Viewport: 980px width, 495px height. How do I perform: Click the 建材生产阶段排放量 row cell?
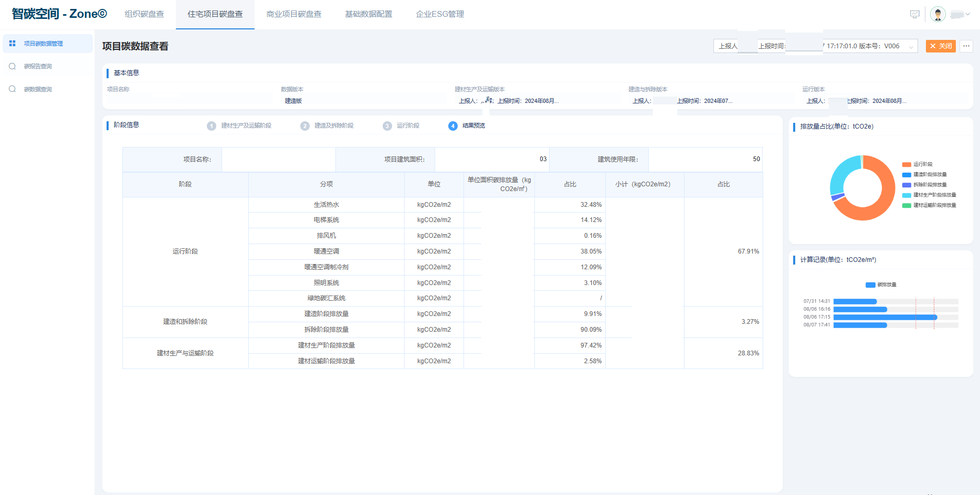[326, 345]
